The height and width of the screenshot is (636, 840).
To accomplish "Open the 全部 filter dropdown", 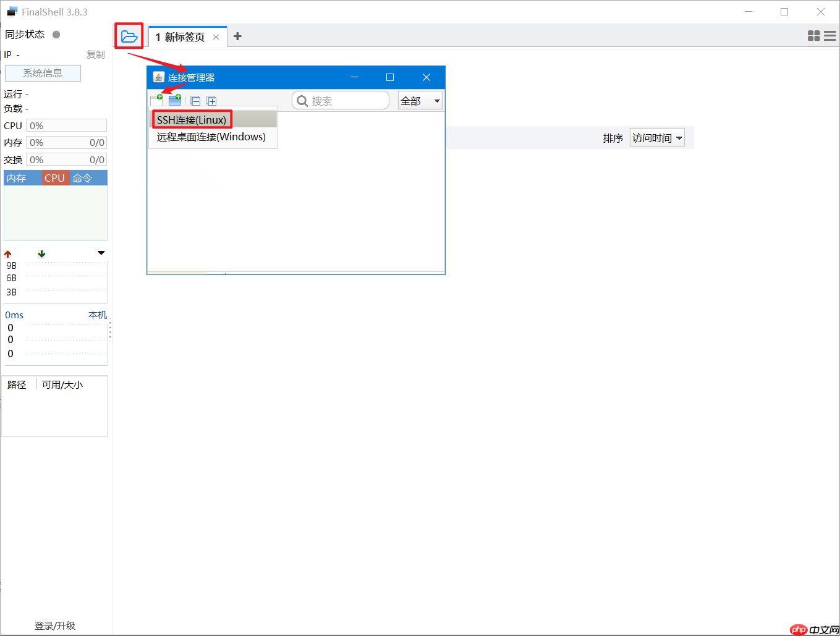I will (x=420, y=100).
